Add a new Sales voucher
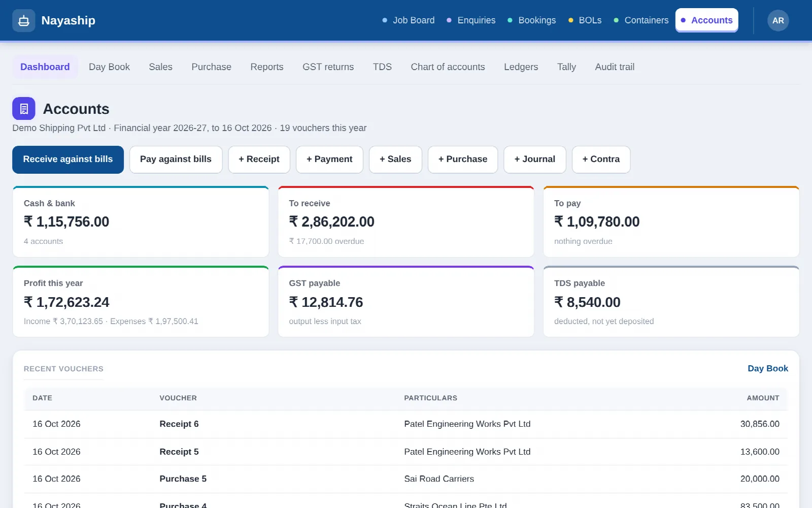The image size is (812, 508). 395,160
